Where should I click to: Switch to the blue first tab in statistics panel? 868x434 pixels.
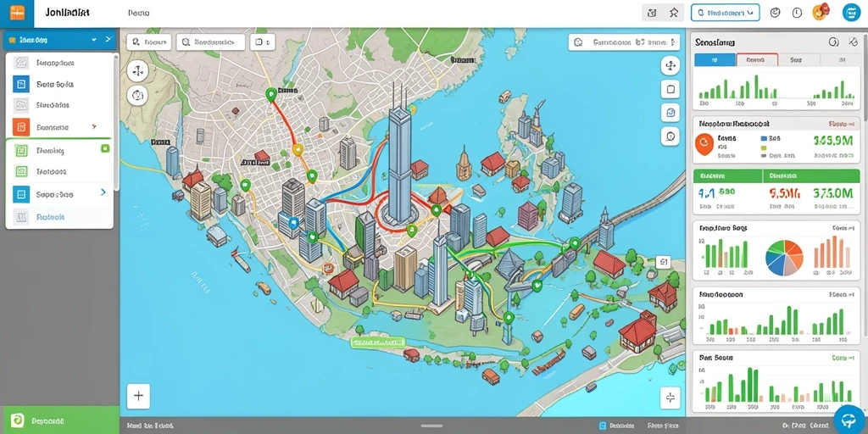point(715,60)
